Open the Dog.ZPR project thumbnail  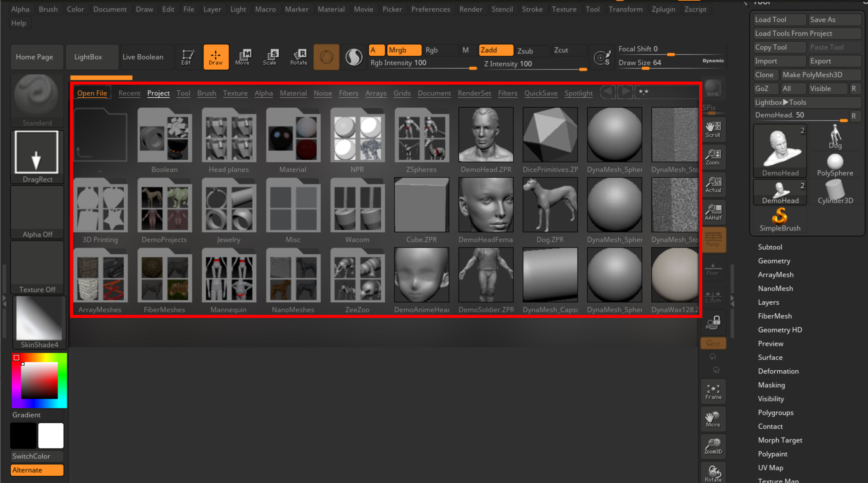point(550,205)
